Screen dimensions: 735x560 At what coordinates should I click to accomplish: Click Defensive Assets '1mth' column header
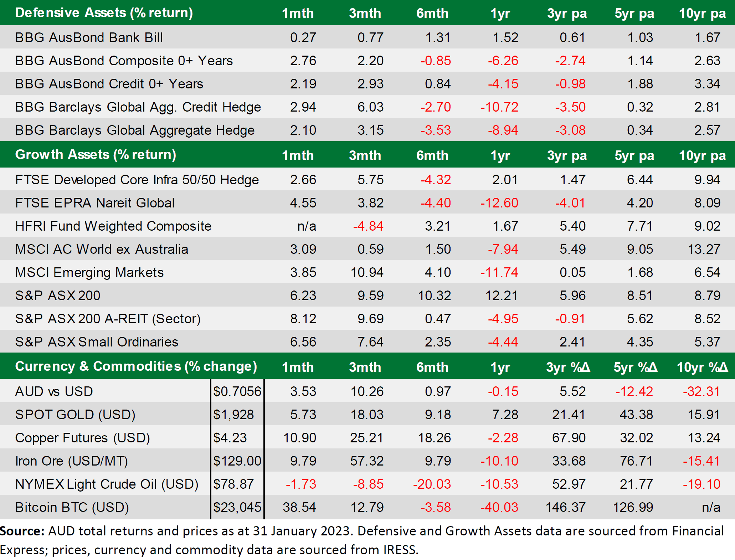pyautogui.click(x=298, y=13)
